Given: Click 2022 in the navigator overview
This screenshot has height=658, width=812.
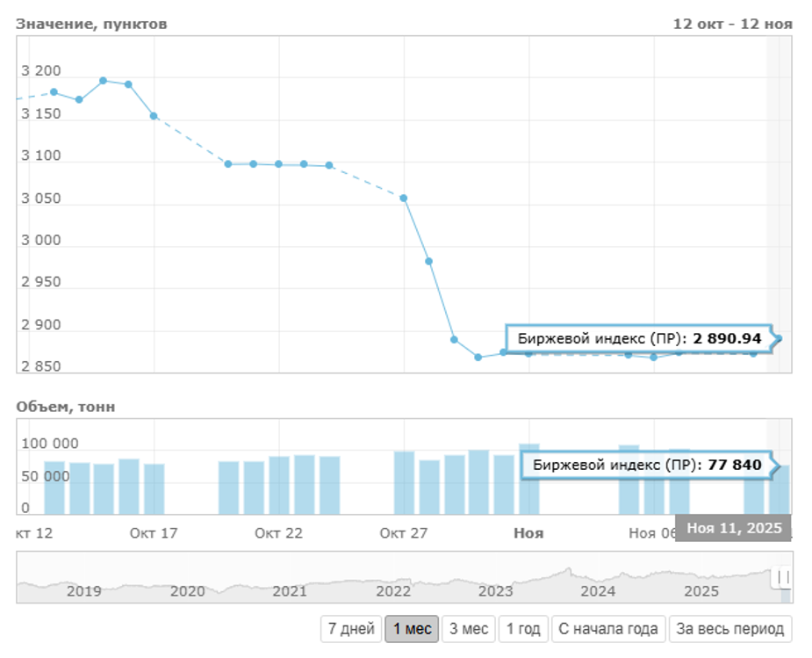Looking at the screenshot, I should 392,591.
